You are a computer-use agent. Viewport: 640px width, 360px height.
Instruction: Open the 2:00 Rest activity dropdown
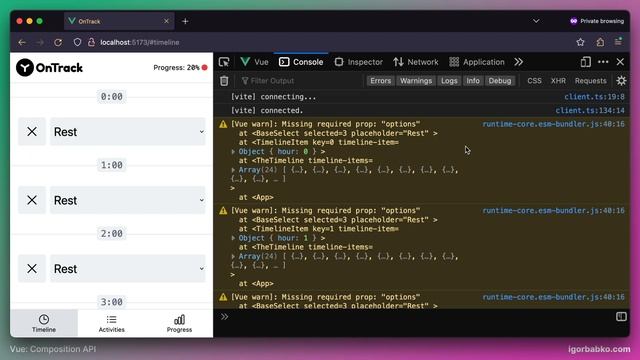[x=127, y=269]
